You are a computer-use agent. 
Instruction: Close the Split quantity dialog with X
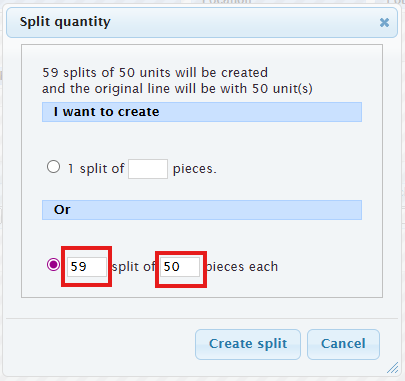coord(384,22)
